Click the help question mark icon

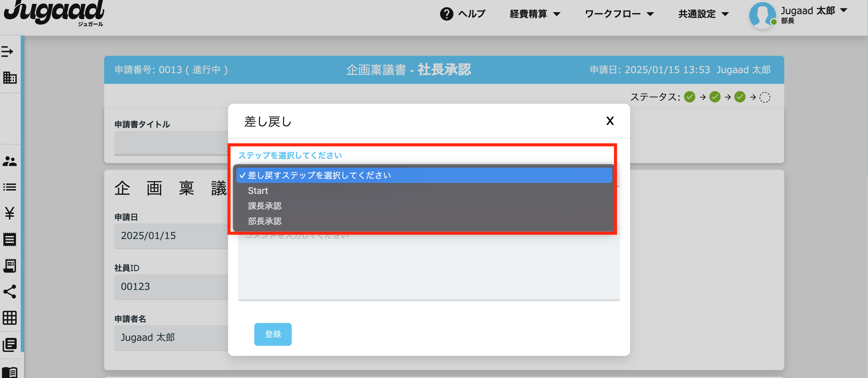coord(446,14)
